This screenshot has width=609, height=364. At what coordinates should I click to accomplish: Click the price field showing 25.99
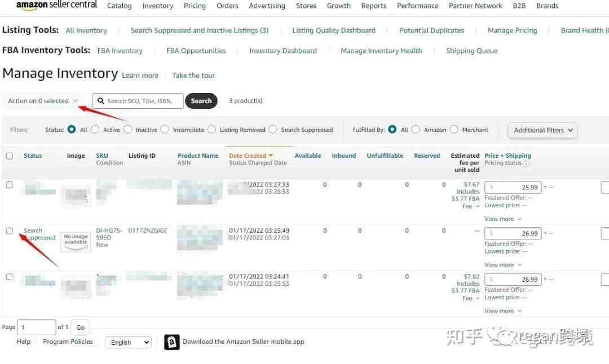pyautogui.click(x=513, y=188)
